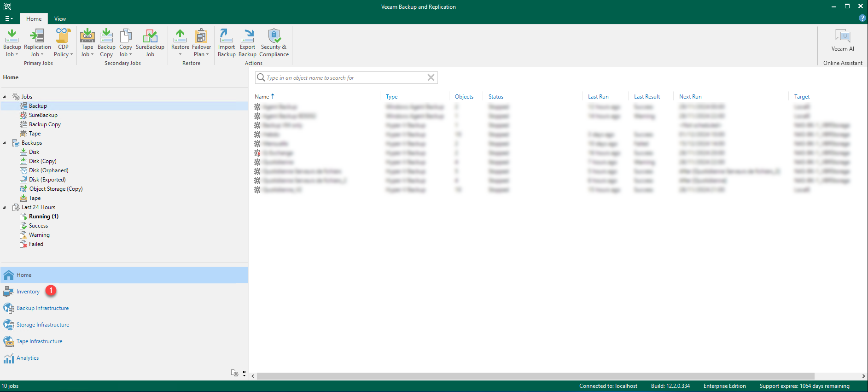Create a SureBackup Job
This screenshot has height=392, width=868.
pyautogui.click(x=150, y=43)
